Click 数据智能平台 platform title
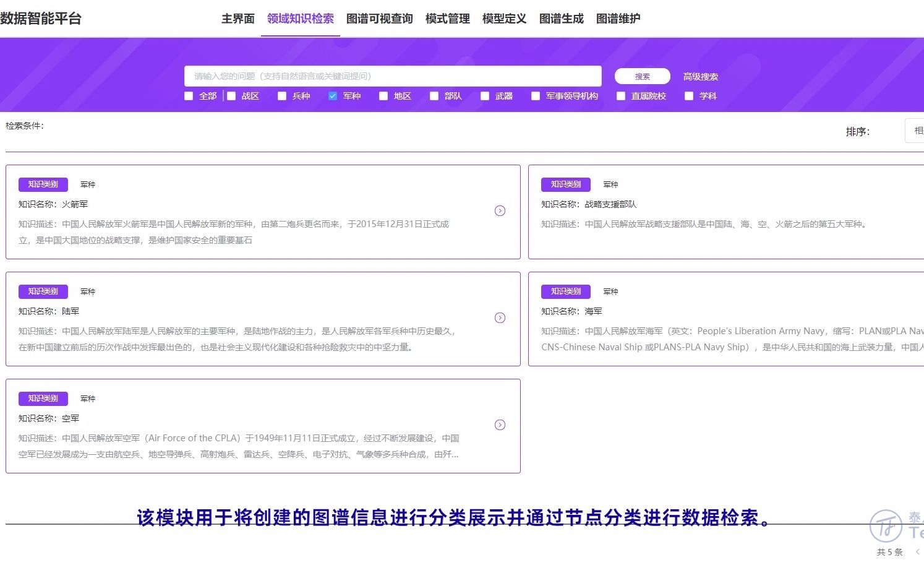The height and width of the screenshot is (578, 924). pyautogui.click(x=41, y=19)
